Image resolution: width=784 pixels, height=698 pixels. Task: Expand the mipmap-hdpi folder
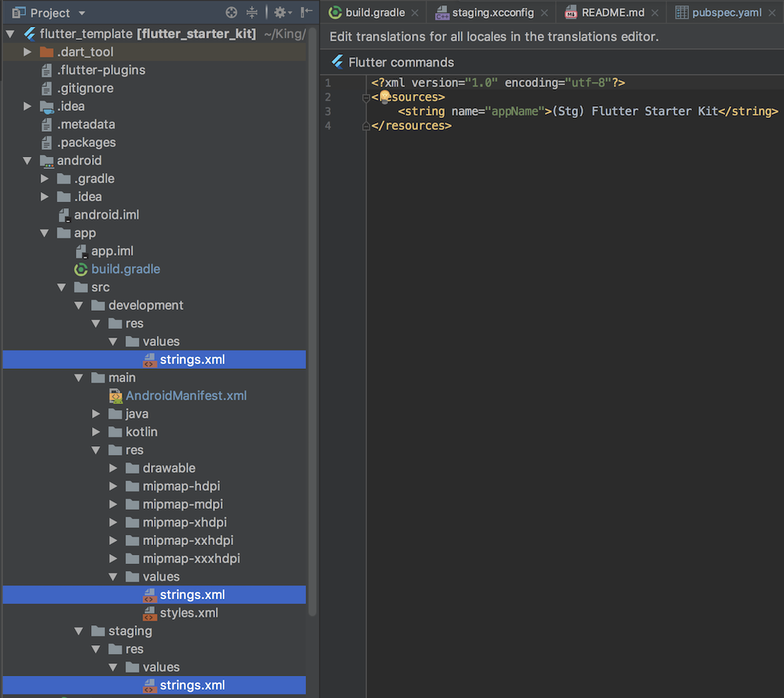[x=113, y=486]
